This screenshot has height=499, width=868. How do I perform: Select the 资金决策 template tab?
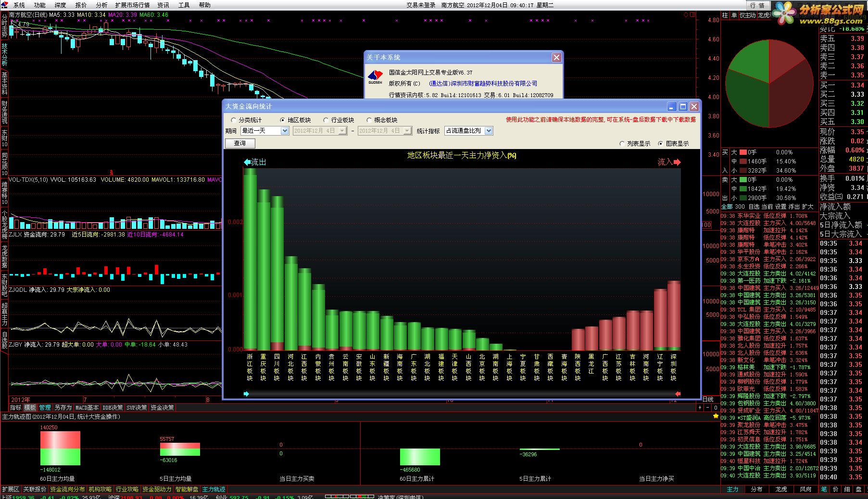pyautogui.click(x=162, y=407)
